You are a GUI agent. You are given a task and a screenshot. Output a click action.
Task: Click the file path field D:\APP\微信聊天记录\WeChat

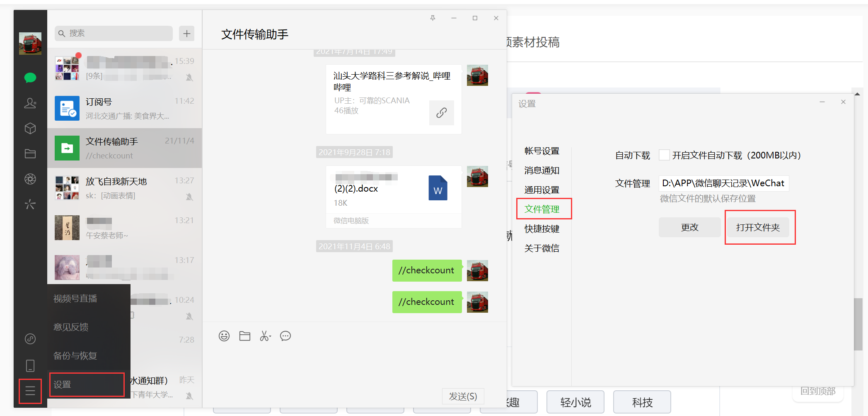click(x=723, y=183)
